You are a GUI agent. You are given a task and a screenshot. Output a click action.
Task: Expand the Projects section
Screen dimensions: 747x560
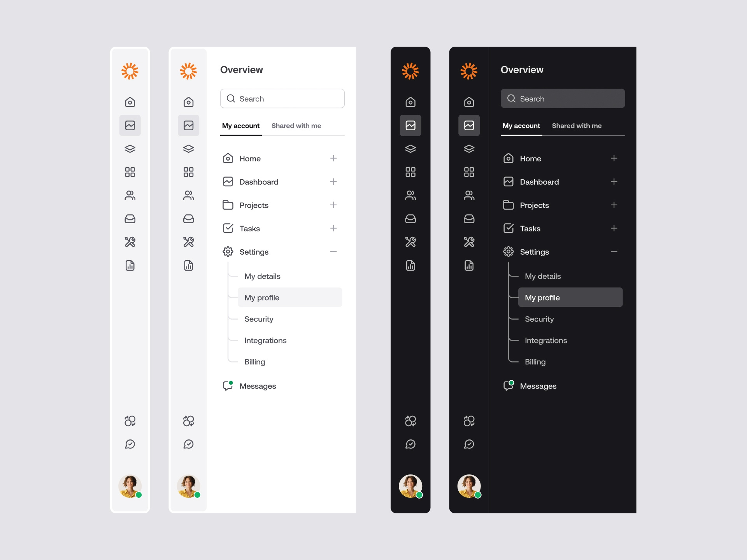(332, 205)
